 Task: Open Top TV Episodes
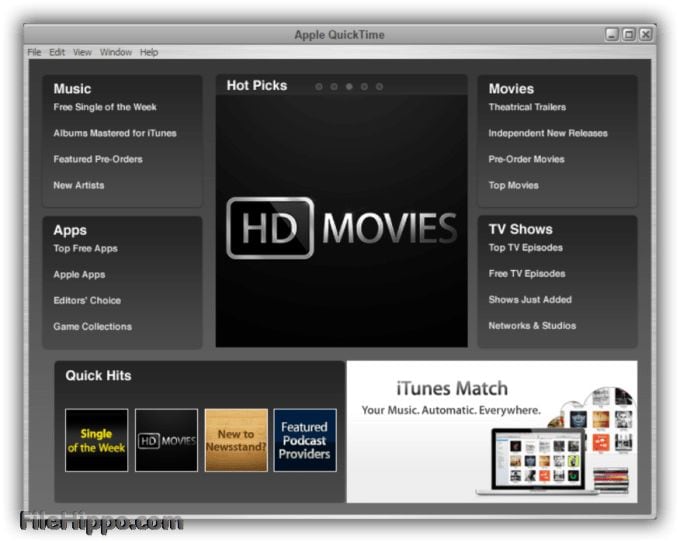coord(526,248)
